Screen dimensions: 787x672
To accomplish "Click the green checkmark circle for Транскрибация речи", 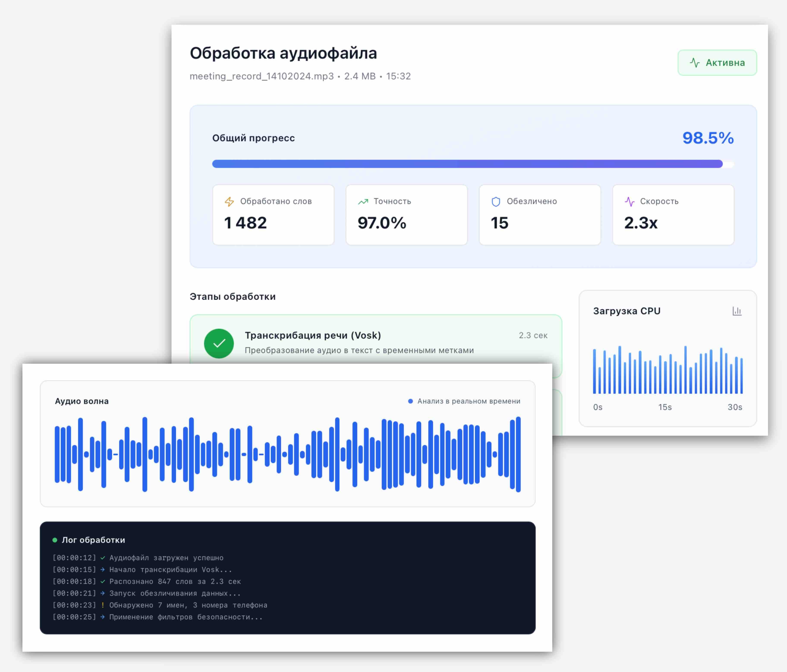I will coord(219,343).
